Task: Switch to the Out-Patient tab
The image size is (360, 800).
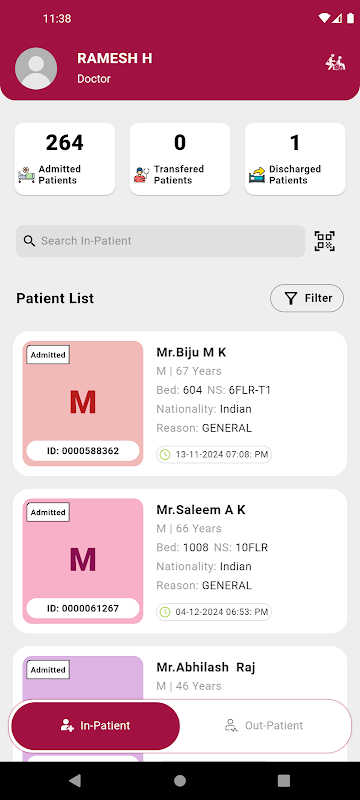Action: coord(264,726)
